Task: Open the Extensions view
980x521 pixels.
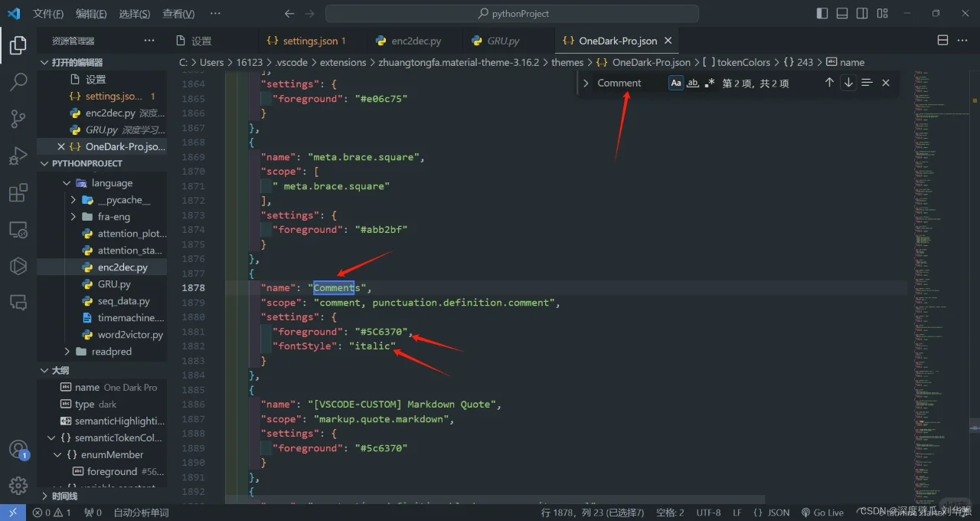Action: 18,192
